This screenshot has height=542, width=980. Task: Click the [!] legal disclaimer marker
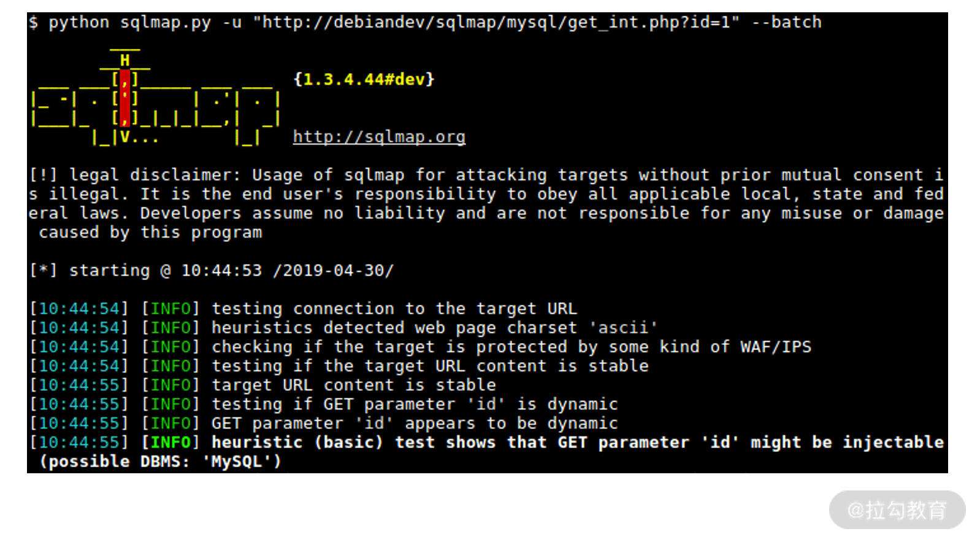(x=44, y=175)
